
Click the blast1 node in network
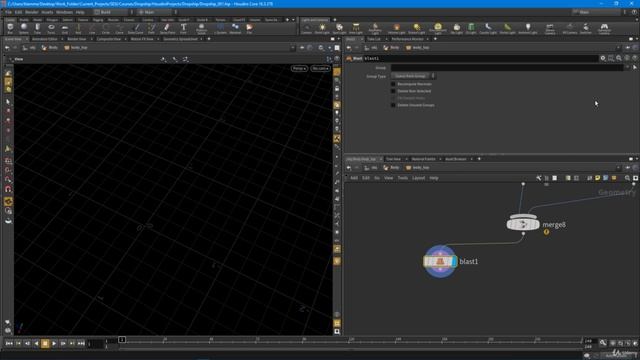click(x=440, y=261)
